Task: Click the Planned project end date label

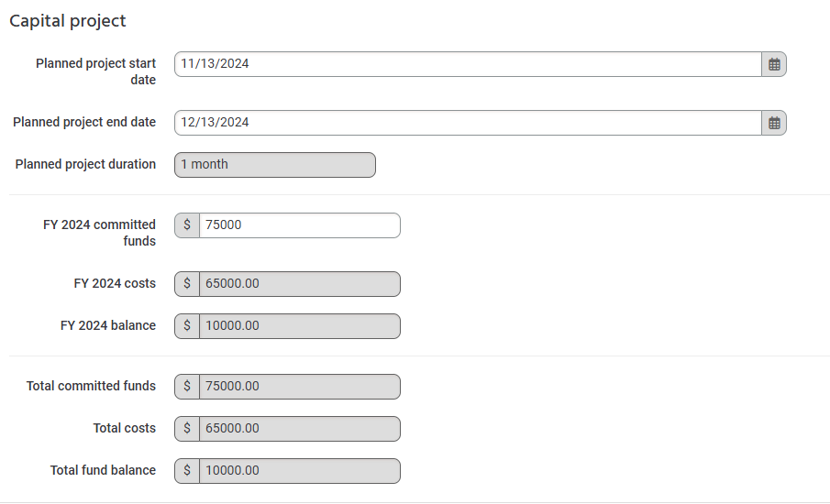Action: [x=84, y=122]
